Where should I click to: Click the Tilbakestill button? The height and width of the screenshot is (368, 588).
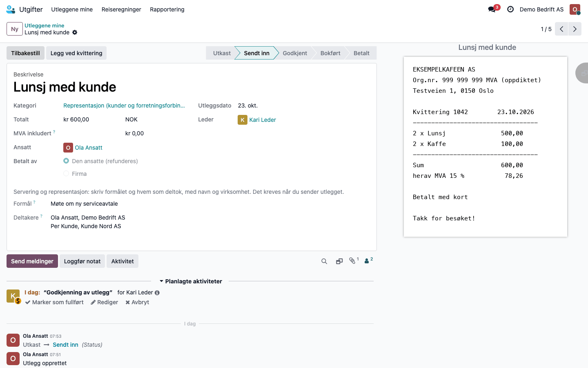pyautogui.click(x=25, y=53)
